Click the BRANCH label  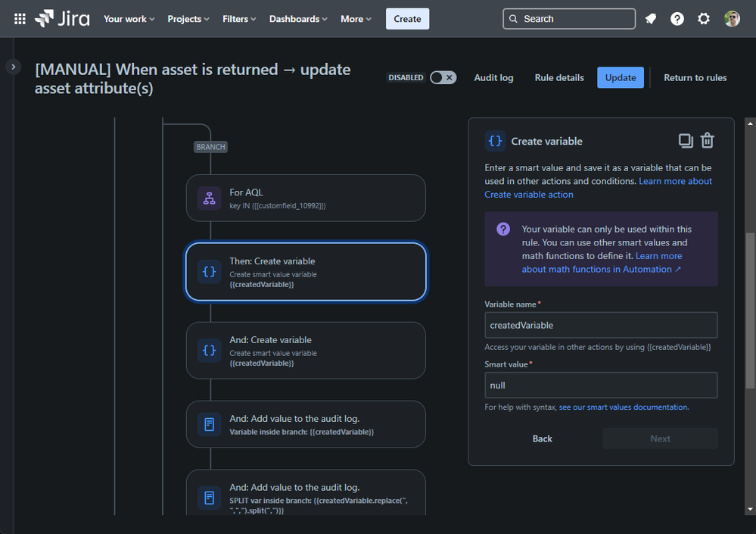coord(210,147)
